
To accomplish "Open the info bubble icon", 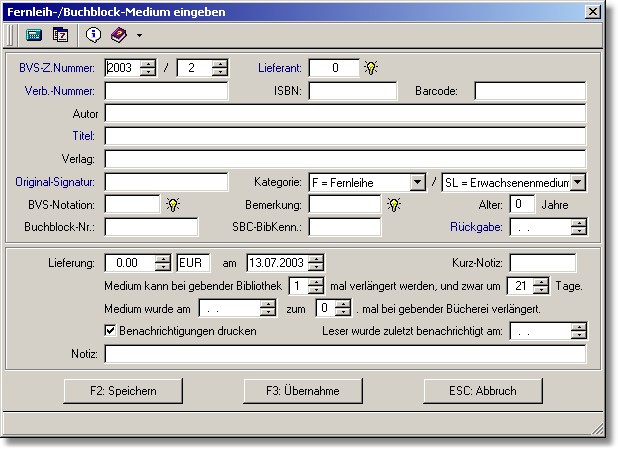I will point(93,34).
